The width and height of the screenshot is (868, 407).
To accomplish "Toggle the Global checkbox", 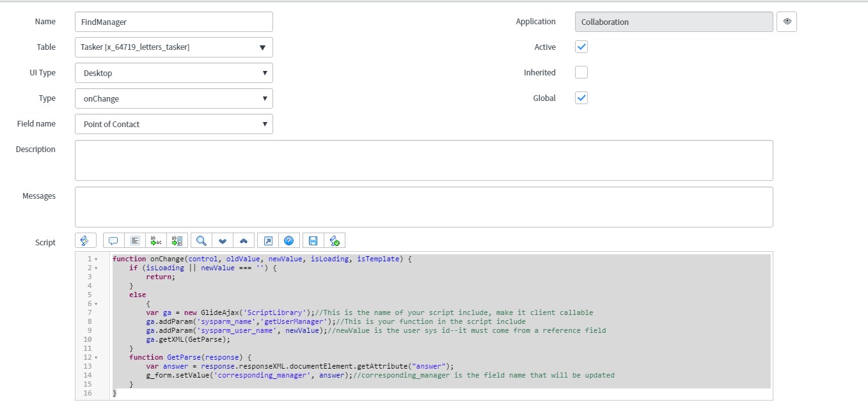I will point(581,98).
